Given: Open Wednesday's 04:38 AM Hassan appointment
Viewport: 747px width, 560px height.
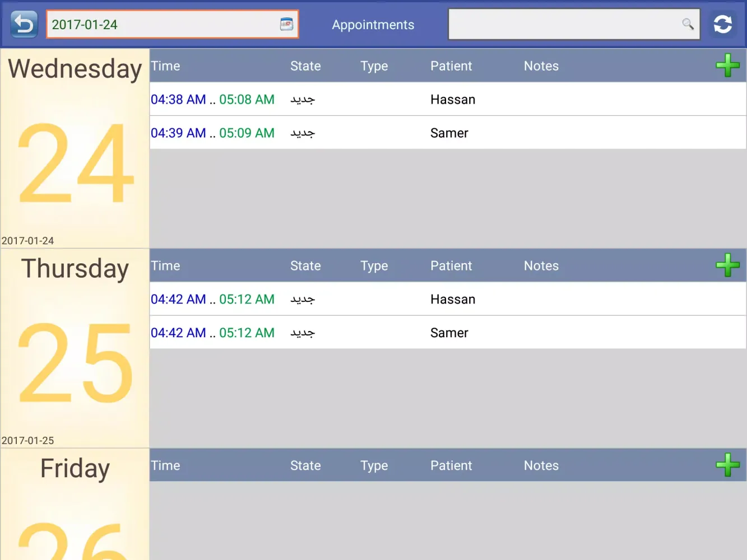Looking at the screenshot, I should [448, 99].
